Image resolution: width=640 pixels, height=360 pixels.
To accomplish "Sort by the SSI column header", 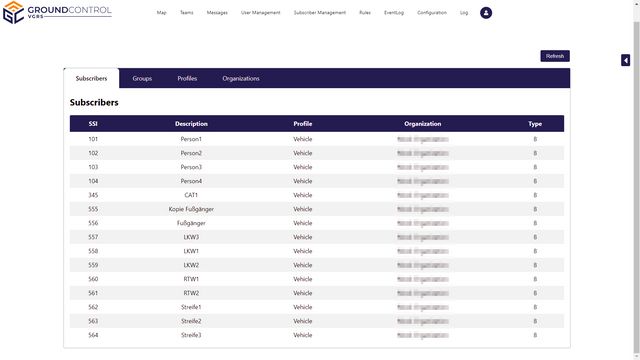I will (93, 124).
